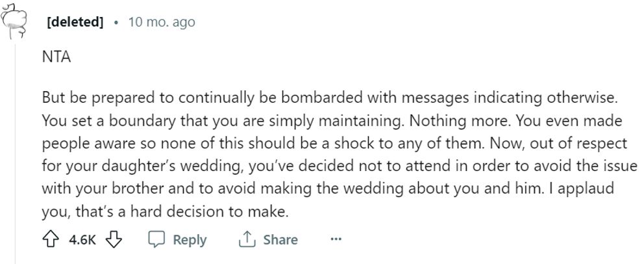This screenshot has height=264, width=644.
Task: Click the 'NTA' verdict text
Action: tap(56, 58)
